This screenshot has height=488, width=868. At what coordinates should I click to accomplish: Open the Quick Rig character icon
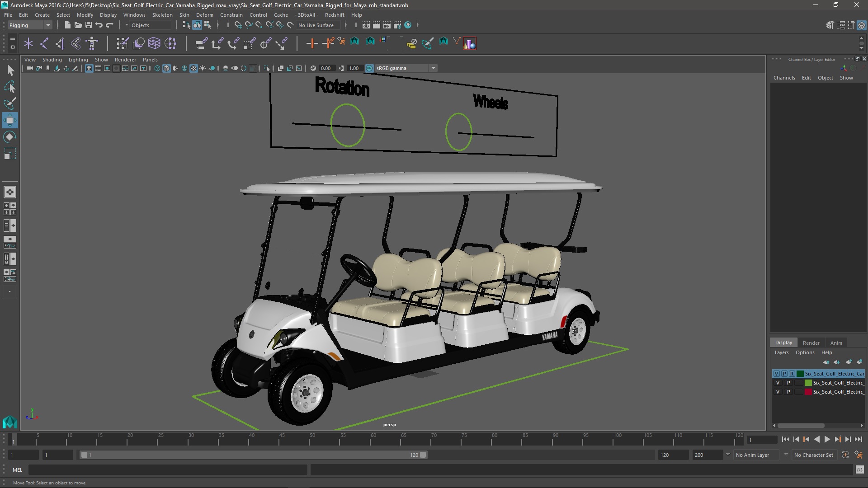pos(92,43)
